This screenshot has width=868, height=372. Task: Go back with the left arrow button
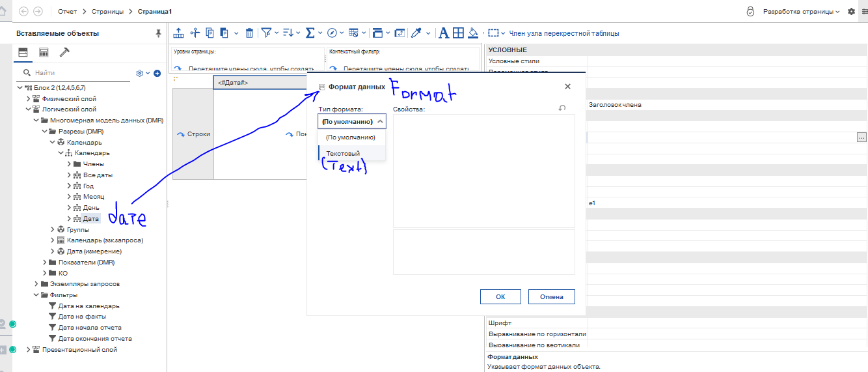tap(24, 12)
